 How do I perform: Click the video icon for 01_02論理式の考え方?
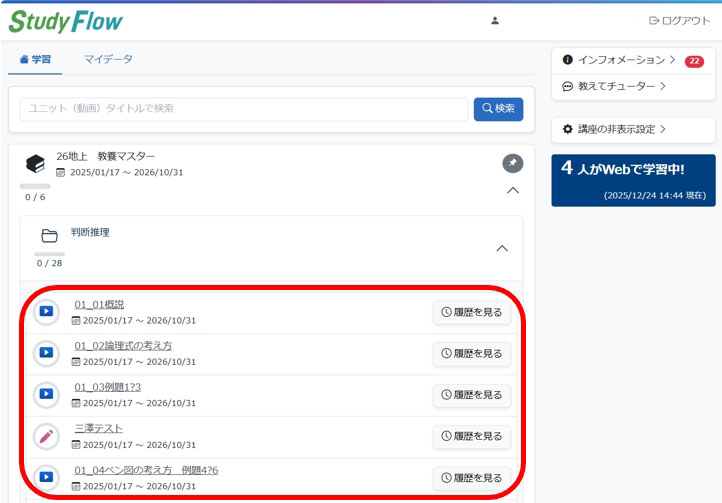(46, 353)
